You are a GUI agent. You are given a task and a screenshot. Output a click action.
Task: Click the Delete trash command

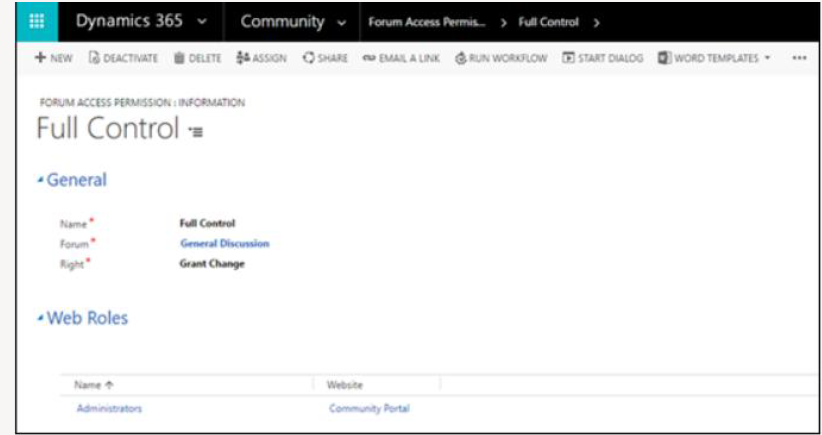point(198,58)
